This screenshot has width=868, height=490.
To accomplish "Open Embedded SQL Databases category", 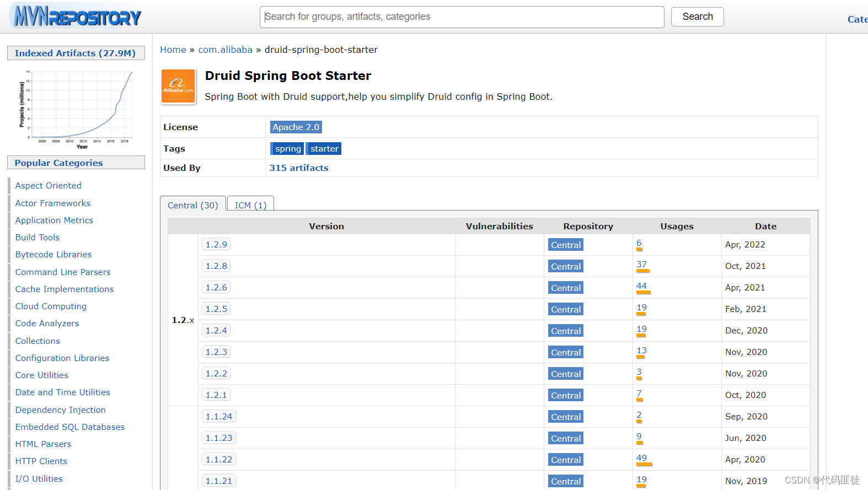I will pyautogui.click(x=70, y=427).
